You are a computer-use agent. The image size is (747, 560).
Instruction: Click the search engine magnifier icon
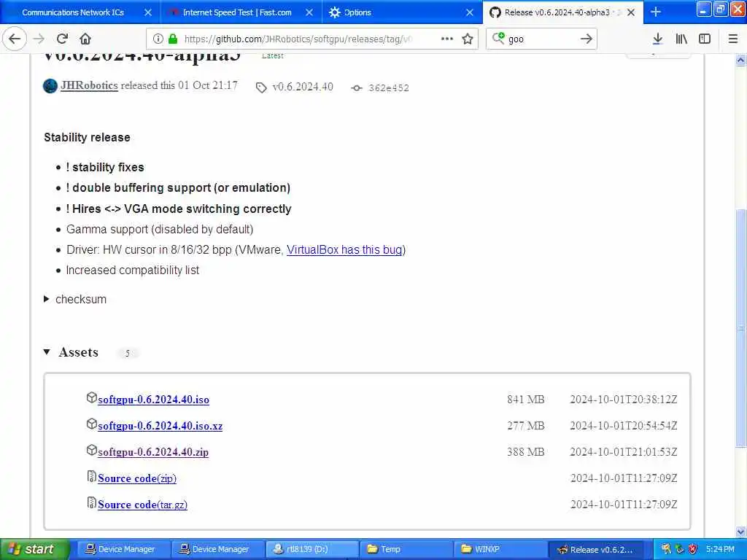(x=498, y=38)
